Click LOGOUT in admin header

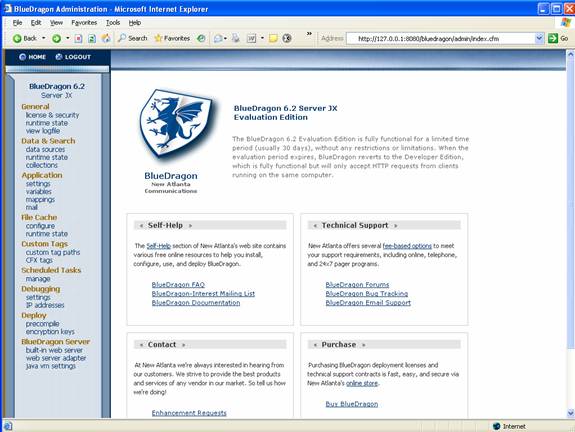click(73, 57)
